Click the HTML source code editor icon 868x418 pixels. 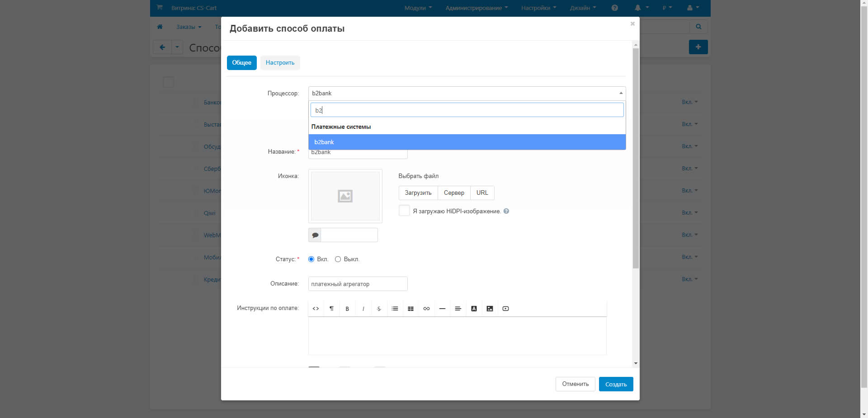tap(316, 309)
